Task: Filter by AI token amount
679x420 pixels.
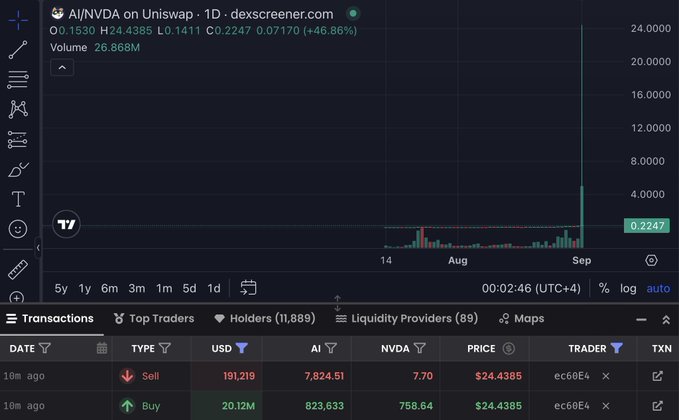Action: click(331, 348)
